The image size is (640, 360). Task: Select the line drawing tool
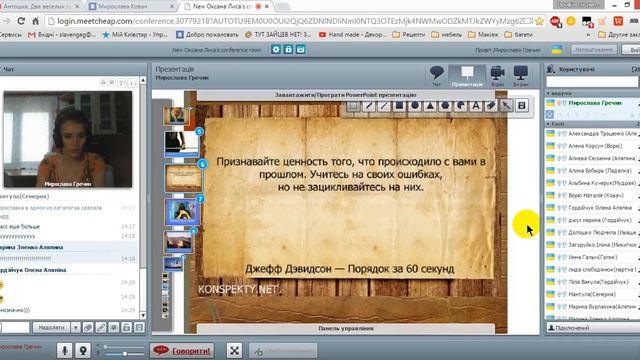click(384, 106)
